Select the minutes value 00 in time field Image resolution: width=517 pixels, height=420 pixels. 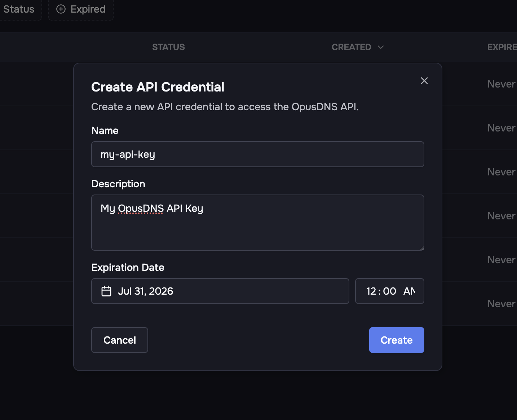coord(389,291)
